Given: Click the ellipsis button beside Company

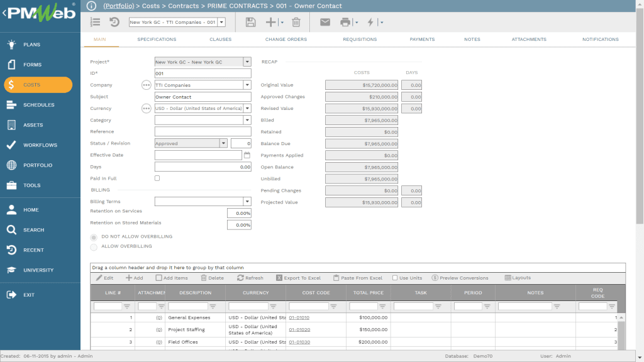Looking at the screenshot, I should pyautogui.click(x=146, y=85).
